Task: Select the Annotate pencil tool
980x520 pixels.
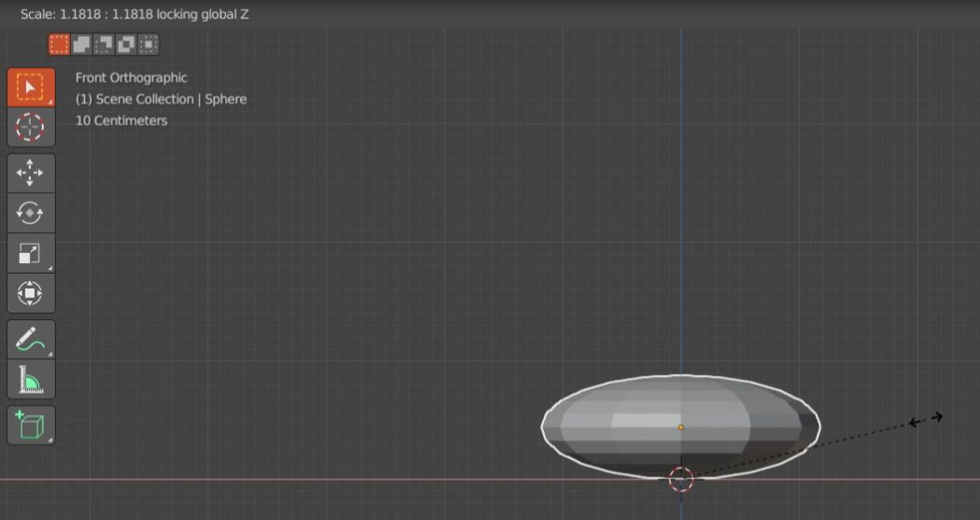Action: tap(31, 340)
